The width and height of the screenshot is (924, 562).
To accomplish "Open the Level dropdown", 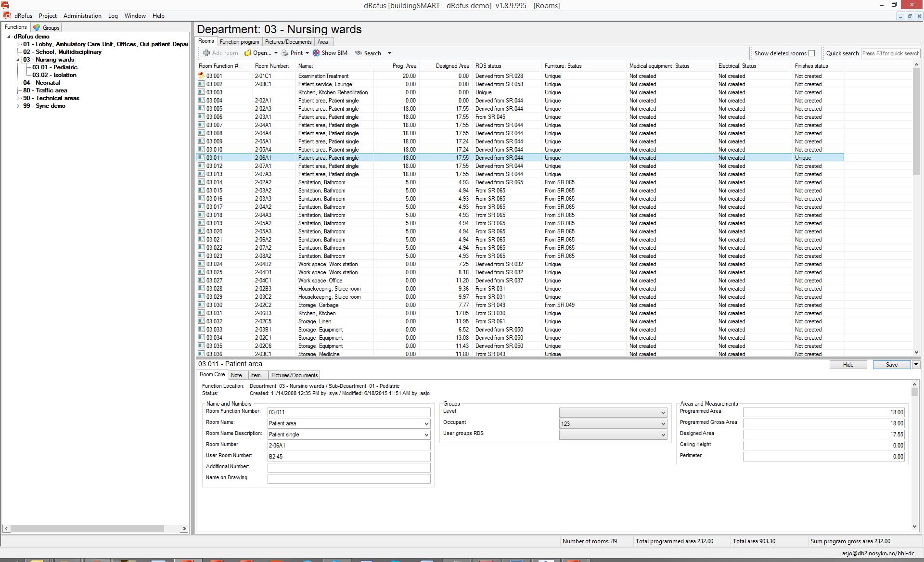I will pos(663,413).
